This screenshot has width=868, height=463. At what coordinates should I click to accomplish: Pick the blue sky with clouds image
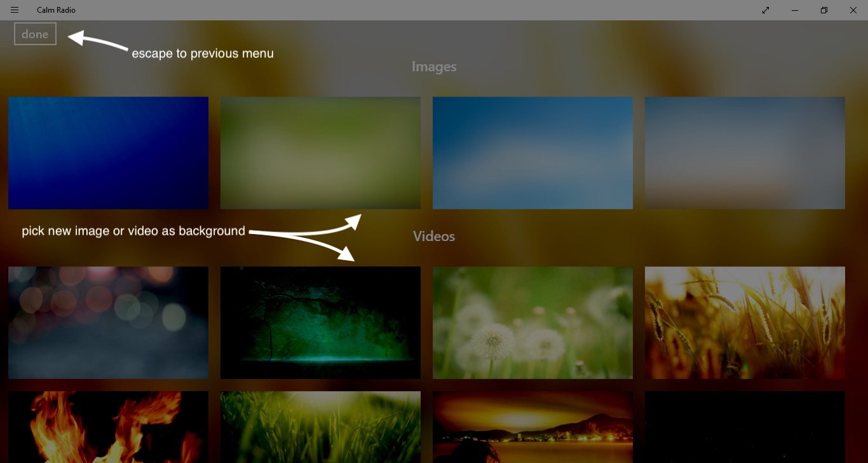(x=532, y=153)
